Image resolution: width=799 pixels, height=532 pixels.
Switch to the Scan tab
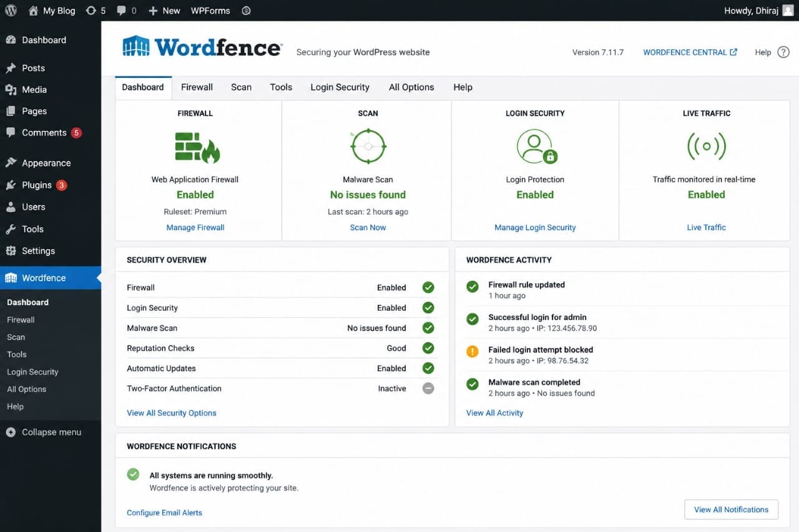pos(242,87)
